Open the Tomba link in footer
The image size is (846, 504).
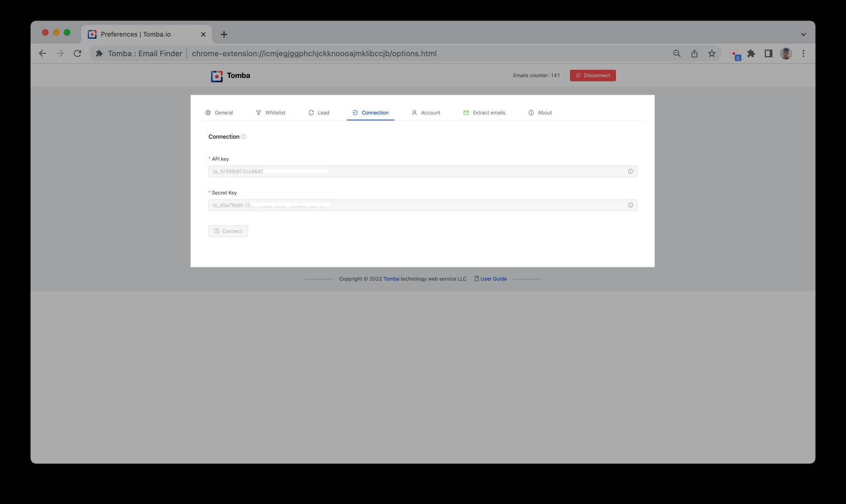tap(391, 279)
